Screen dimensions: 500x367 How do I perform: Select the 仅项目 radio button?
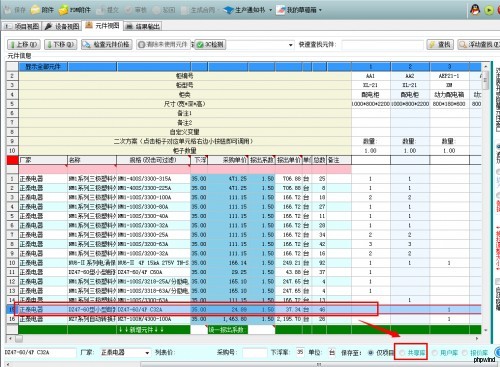[x=370, y=352]
